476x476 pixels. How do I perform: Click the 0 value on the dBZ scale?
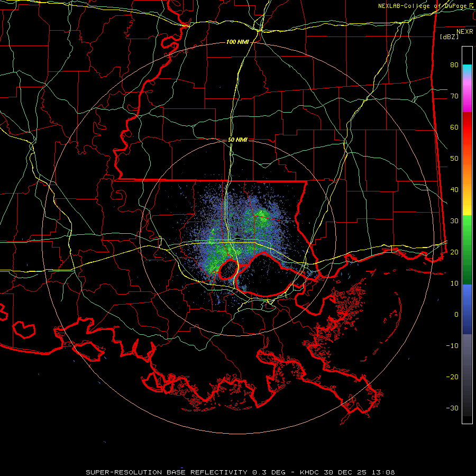(456, 315)
